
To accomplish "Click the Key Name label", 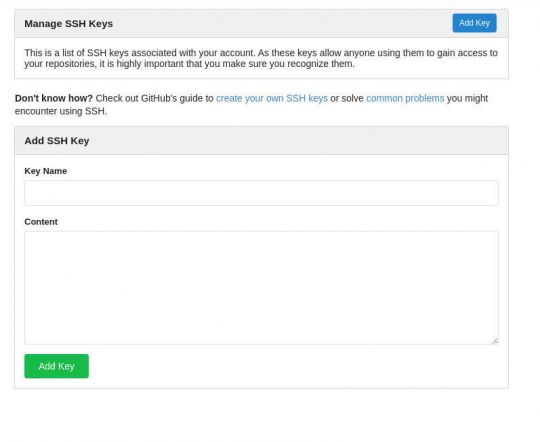I will (45, 171).
